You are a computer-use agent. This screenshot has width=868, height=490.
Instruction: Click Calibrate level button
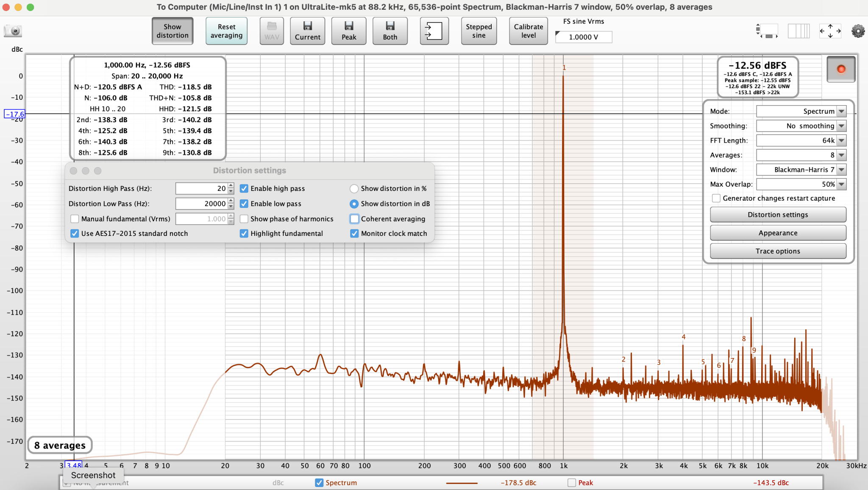(528, 31)
